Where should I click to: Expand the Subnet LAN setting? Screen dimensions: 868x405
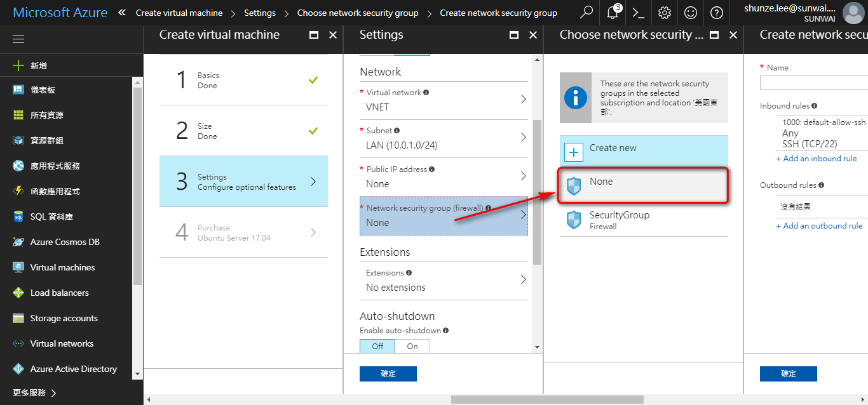[444, 138]
